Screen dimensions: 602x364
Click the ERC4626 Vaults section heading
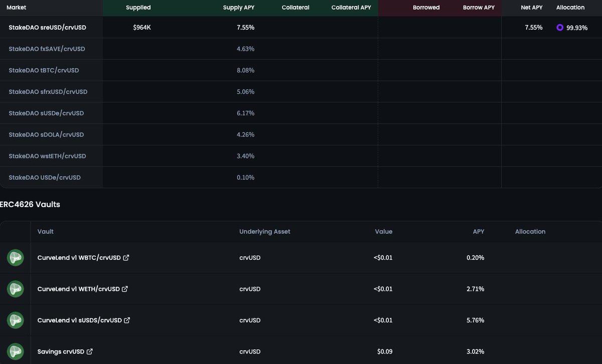tap(30, 205)
